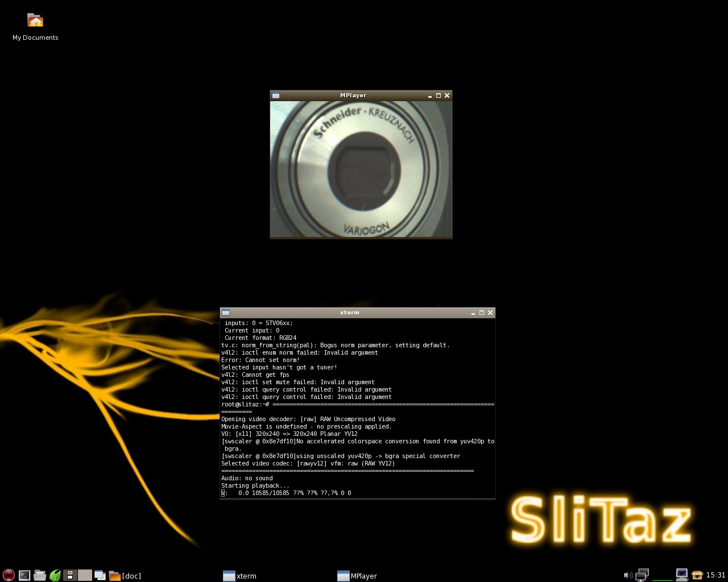Maximize the xterm window
This screenshot has width=728, height=582.
coord(482,313)
